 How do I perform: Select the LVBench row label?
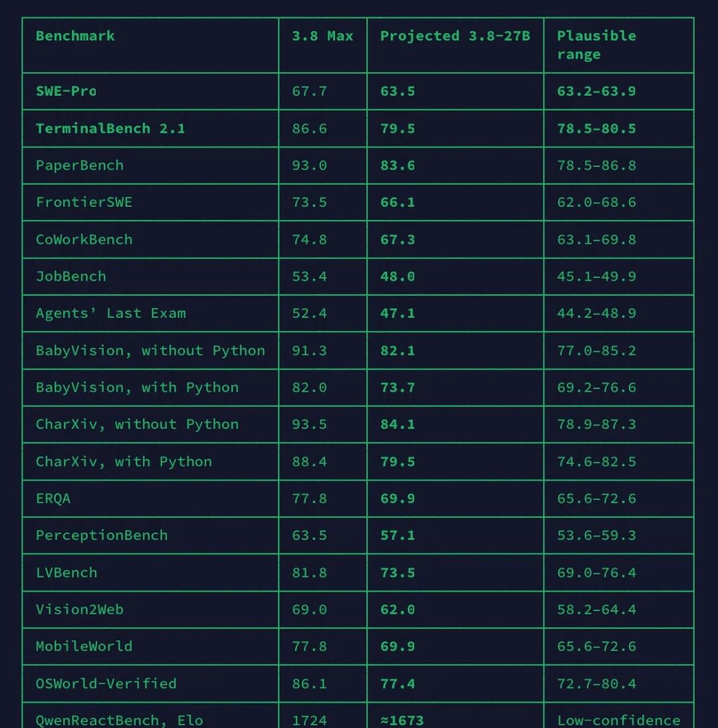tap(66, 572)
